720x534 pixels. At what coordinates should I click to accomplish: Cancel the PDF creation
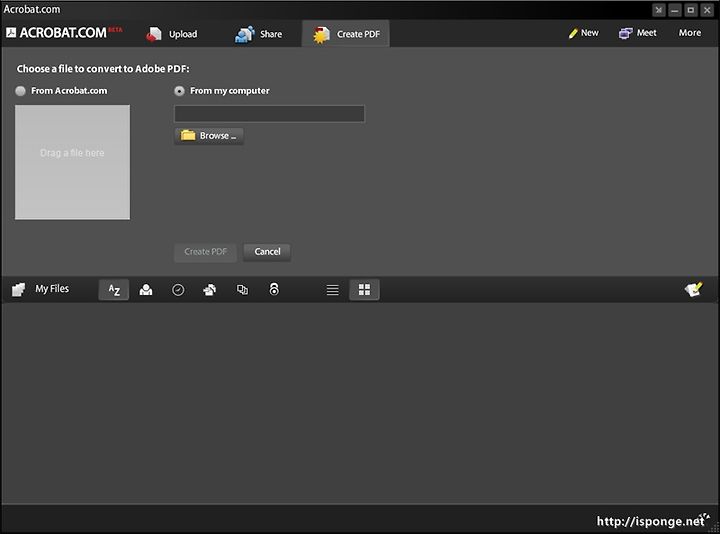point(267,252)
